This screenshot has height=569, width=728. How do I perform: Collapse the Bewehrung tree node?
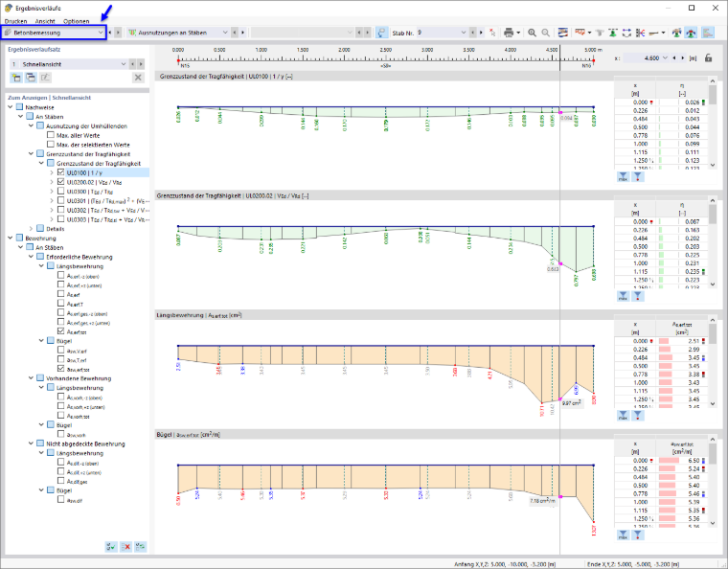11,239
